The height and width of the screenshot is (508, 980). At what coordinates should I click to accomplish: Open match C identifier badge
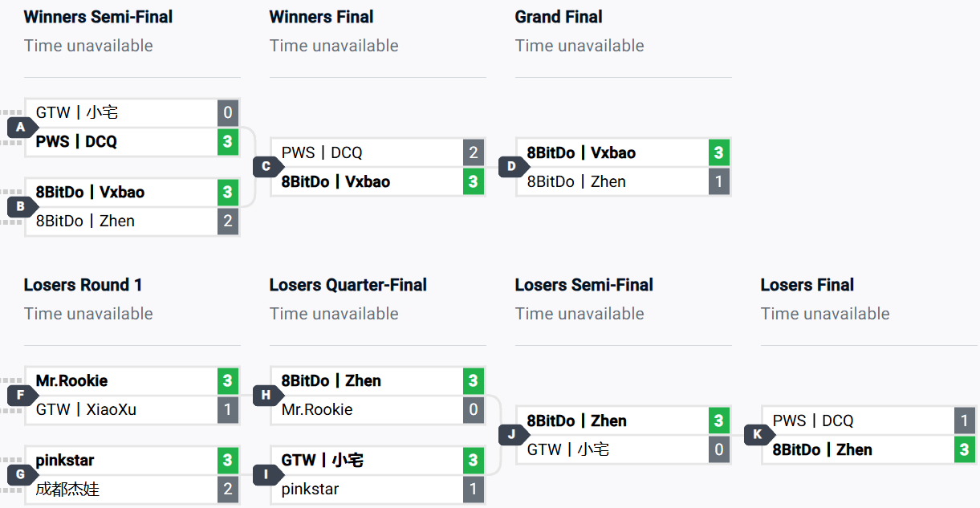266,167
